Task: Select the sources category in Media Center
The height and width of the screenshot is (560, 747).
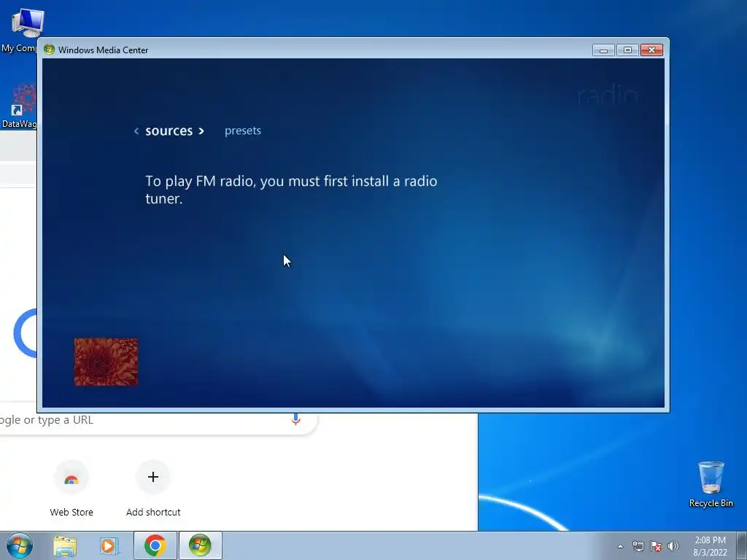Action: [x=169, y=131]
